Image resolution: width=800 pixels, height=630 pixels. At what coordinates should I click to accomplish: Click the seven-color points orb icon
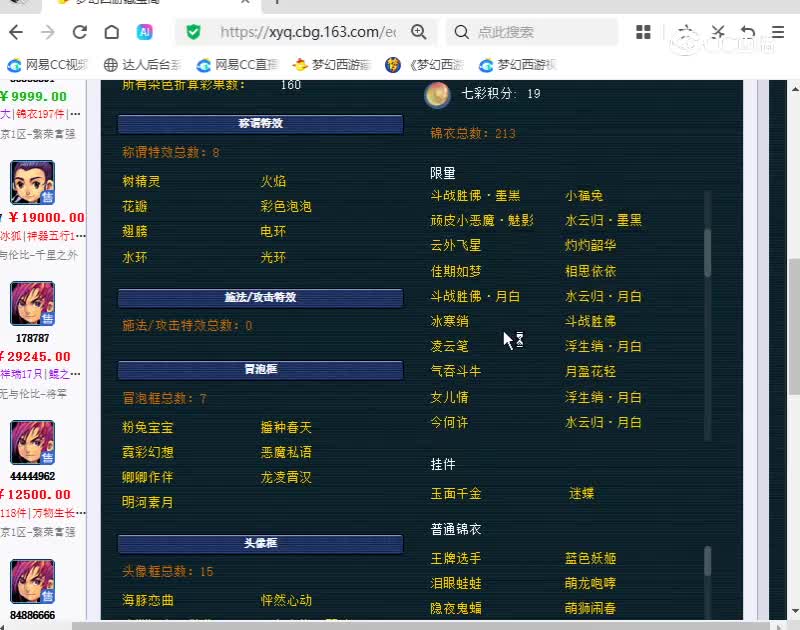pos(436,95)
